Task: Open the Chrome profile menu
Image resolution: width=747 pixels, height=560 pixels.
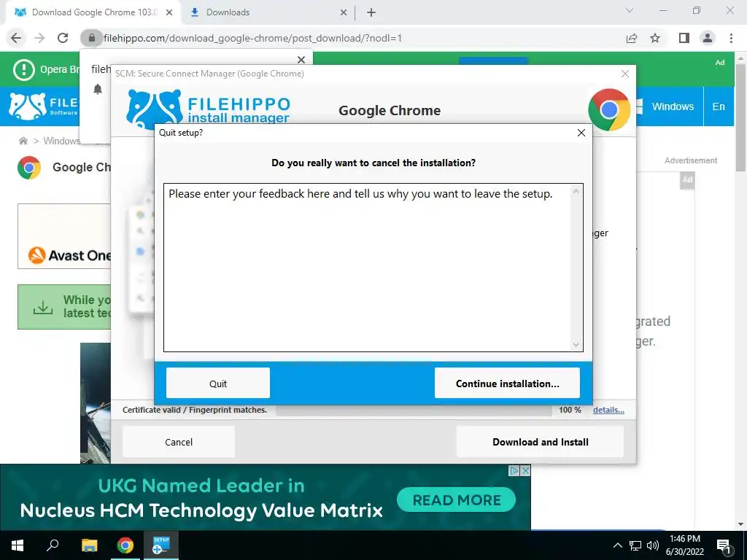Action: [x=708, y=38]
